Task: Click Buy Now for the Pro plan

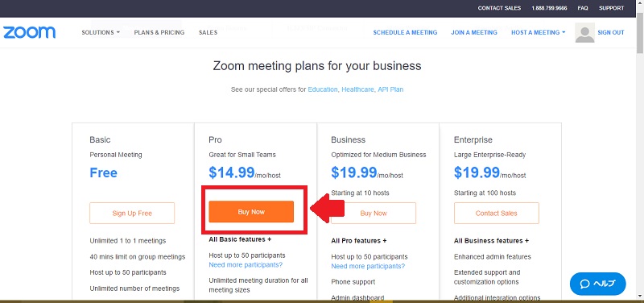Action: pyautogui.click(x=251, y=212)
